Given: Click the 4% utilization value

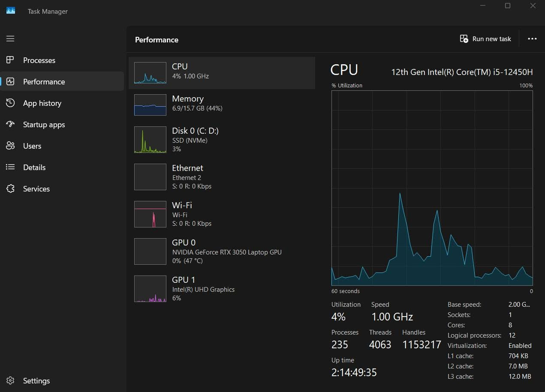Looking at the screenshot, I should 338,317.
